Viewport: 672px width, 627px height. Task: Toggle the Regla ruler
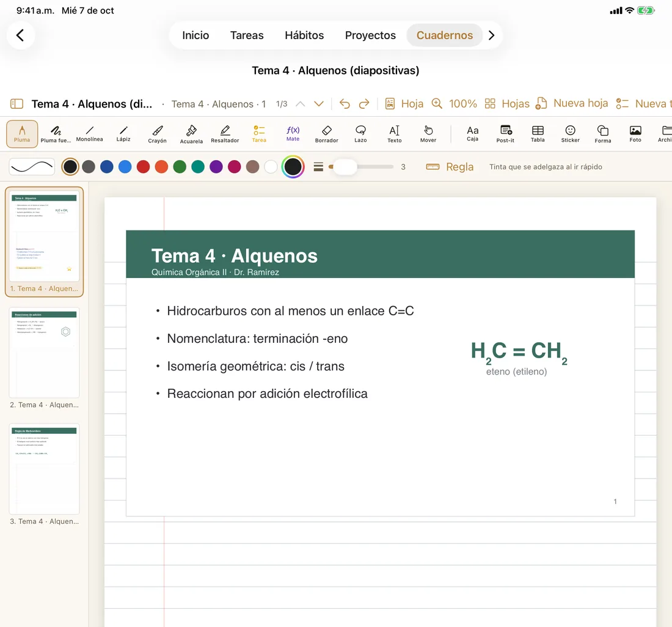point(450,167)
